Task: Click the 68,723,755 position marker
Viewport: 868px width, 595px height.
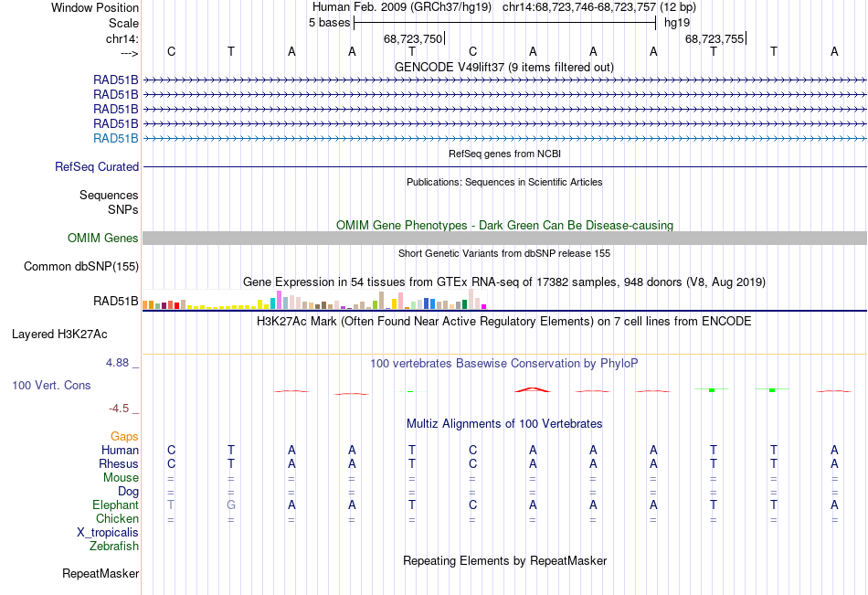Action: (x=715, y=38)
